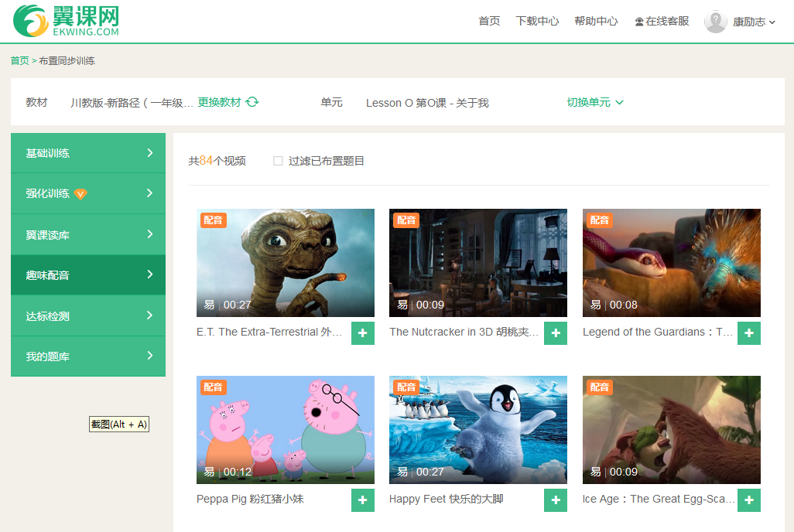Add the Happy Feet video with plus
This screenshot has height=532, width=794.
click(x=556, y=500)
